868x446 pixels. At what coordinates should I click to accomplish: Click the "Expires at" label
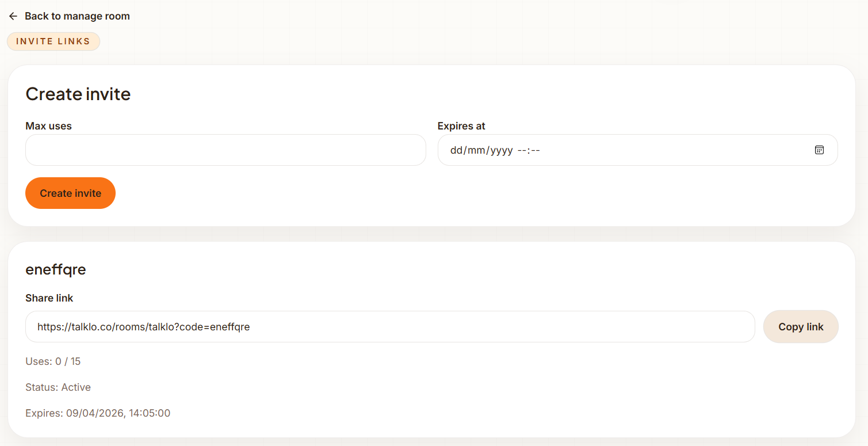pyautogui.click(x=461, y=126)
